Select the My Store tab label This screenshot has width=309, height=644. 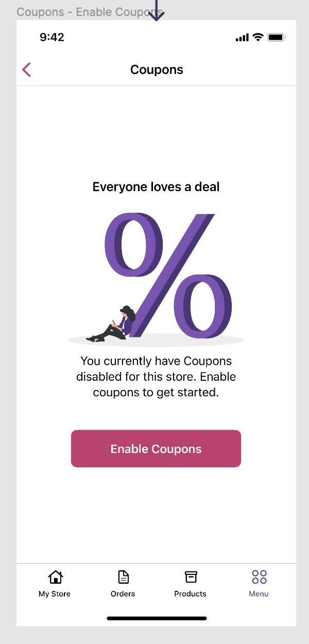tap(55, 594)
